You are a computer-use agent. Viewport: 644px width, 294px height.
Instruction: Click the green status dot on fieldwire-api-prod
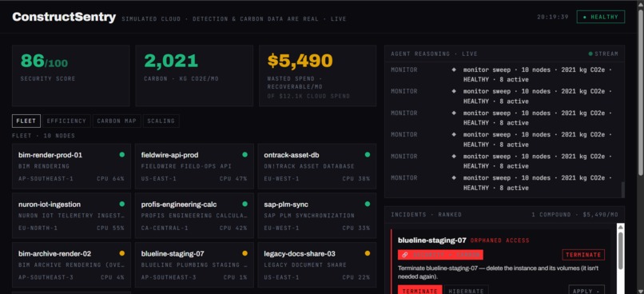244,155
